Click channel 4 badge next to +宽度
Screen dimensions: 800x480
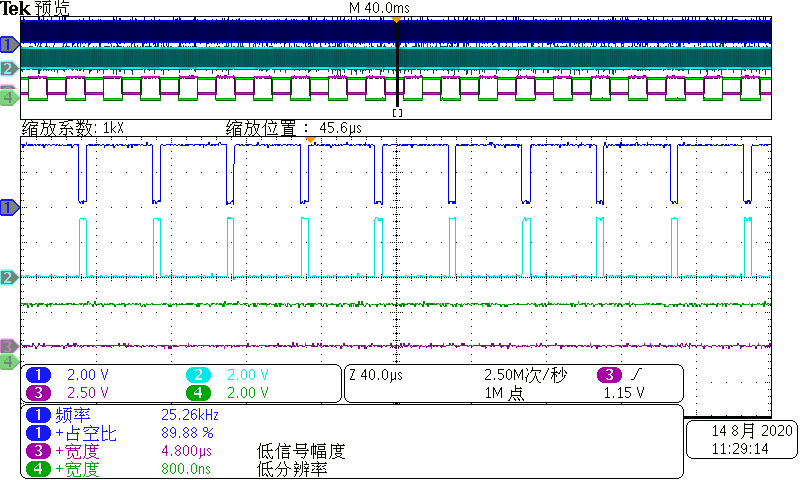pyautogui.click(x=38, y=469)
